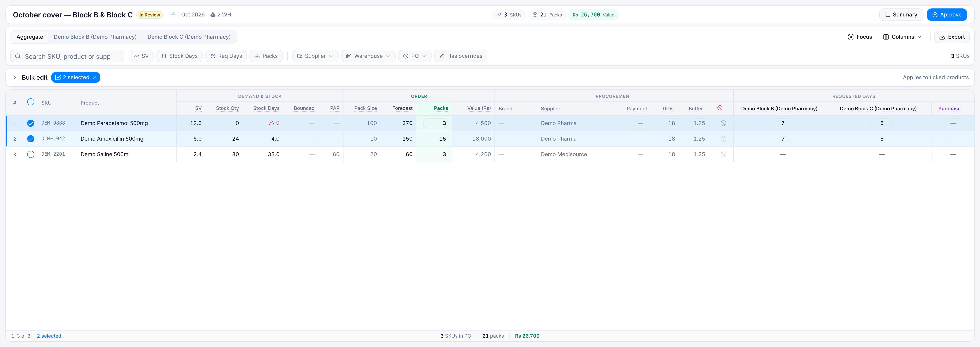This screenshot has height=347, width=980.
Task: Switch to Demo Block C (Demo Pharmacy) tab
Action: coord(189,37)
